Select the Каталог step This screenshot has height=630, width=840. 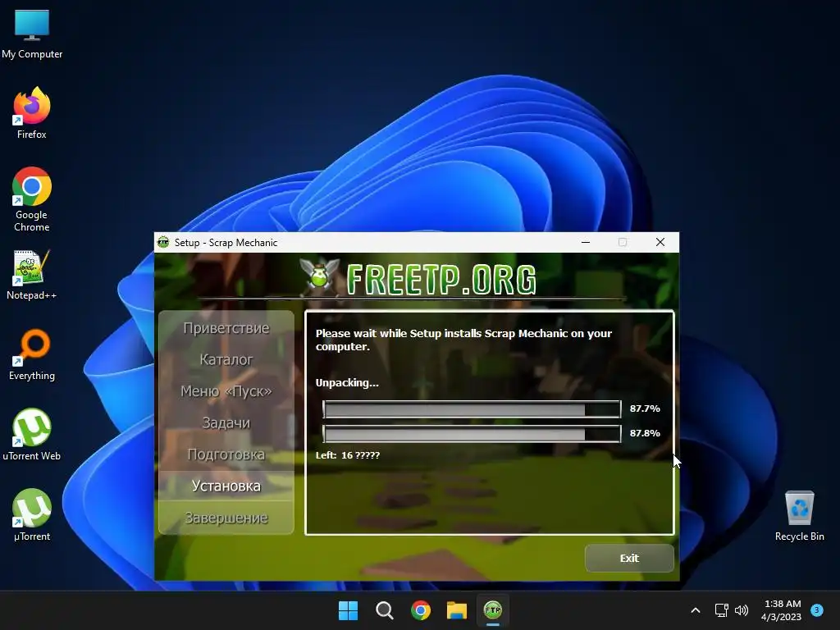226,359
